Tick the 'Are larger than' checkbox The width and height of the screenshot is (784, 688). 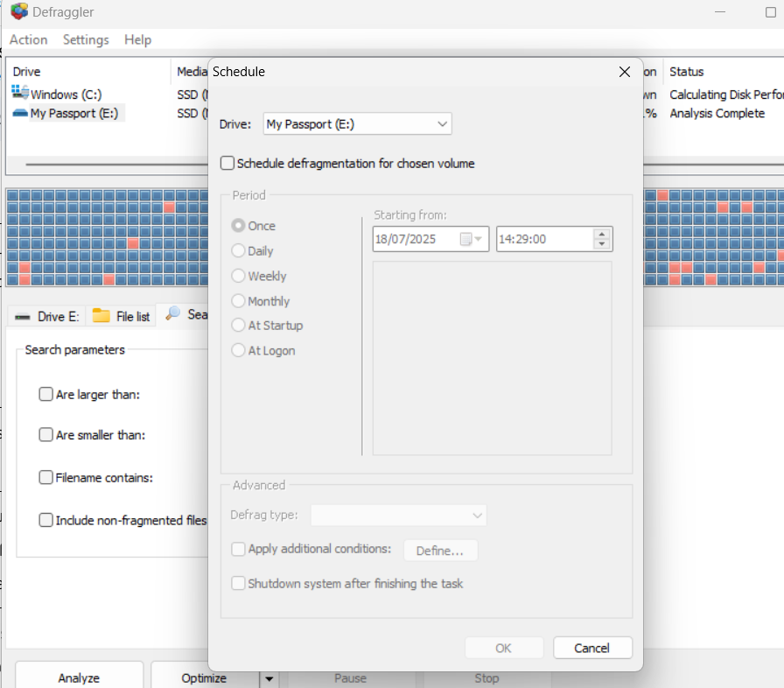click(x=46, y=394)
